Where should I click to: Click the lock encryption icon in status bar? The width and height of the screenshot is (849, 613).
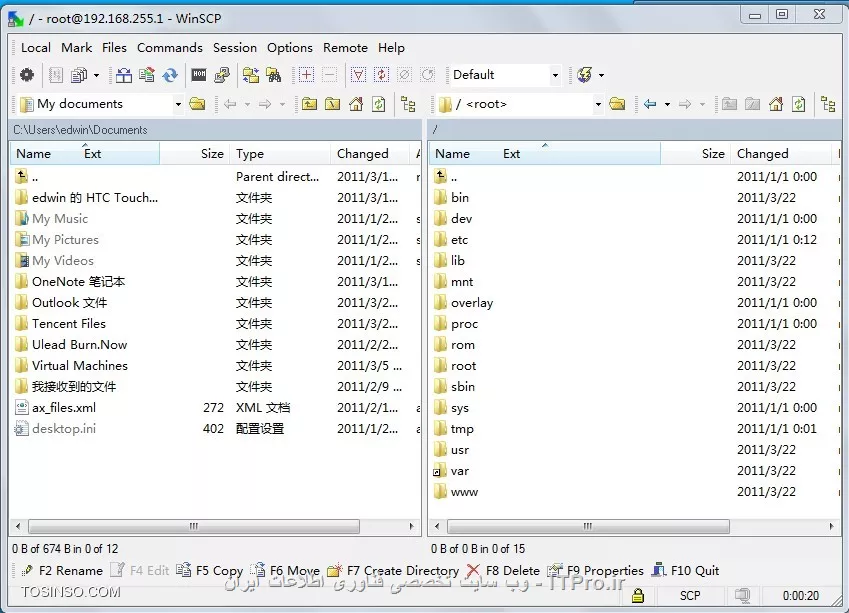[638, 596]
